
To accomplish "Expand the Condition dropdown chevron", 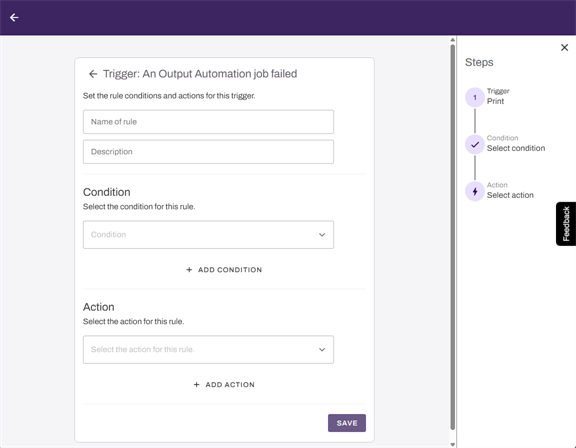I will tap(322, 235).
